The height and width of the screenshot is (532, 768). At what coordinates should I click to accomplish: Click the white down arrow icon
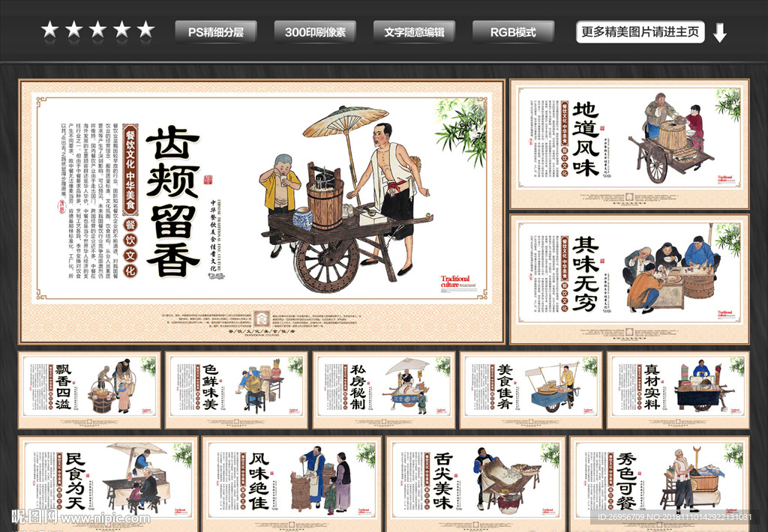719,33
